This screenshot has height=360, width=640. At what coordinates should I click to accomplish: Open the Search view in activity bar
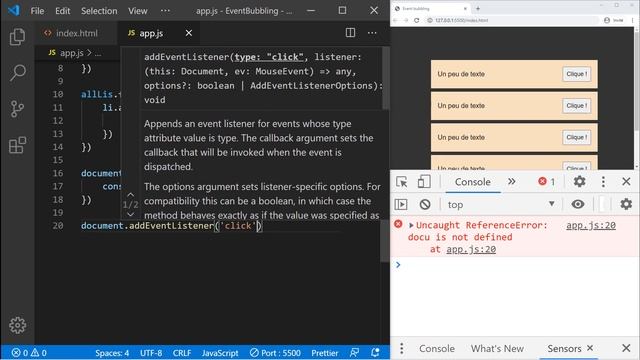[x=17, y=73]
